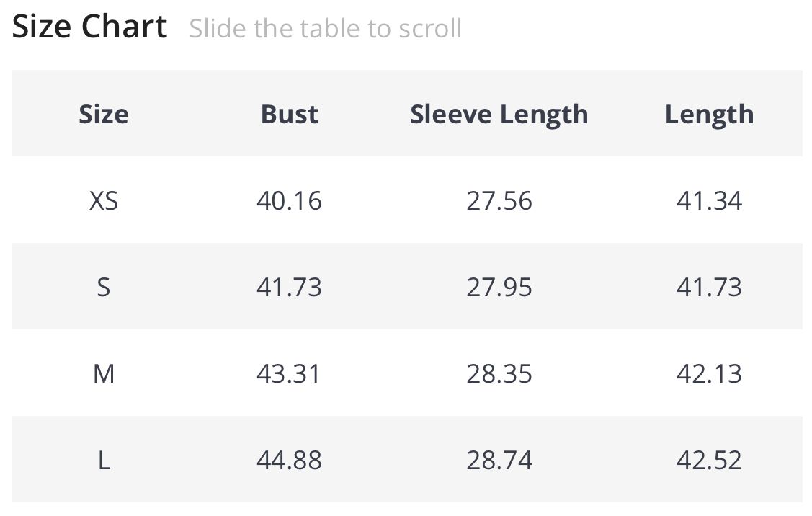Click the XS sleeve length value 27.56
This screenshot has height=516, width=812.
[499, 200]
